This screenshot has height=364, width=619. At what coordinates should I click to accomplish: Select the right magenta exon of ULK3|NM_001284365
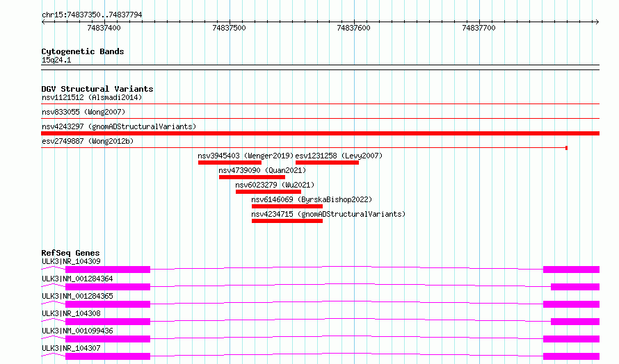pos(571,304)
